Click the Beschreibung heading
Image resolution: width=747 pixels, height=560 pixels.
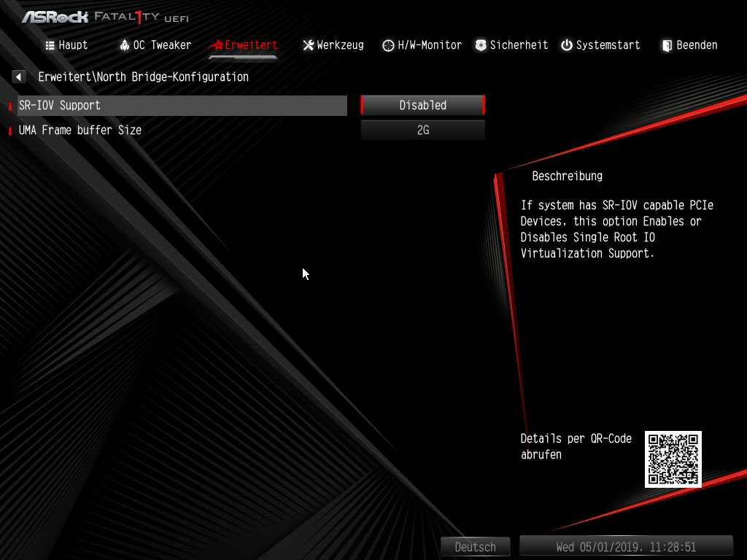point(567,176)
